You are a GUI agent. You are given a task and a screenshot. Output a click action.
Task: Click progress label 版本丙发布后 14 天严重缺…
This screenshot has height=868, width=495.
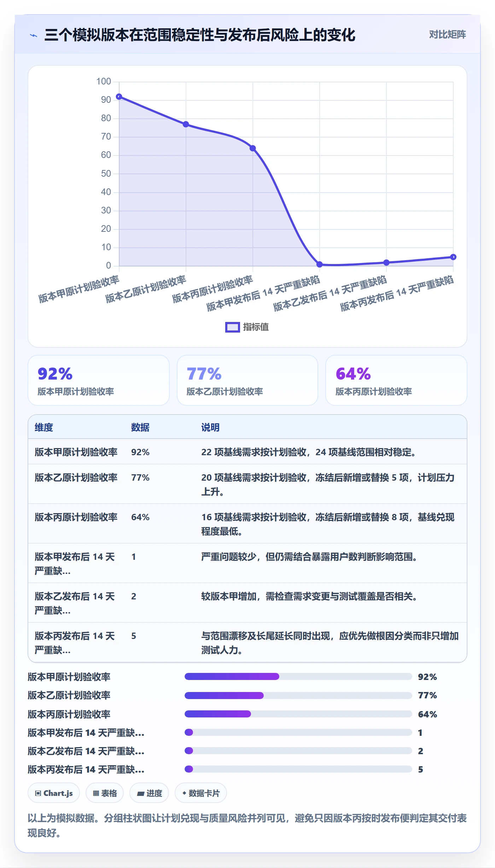(x=86, y=769)
